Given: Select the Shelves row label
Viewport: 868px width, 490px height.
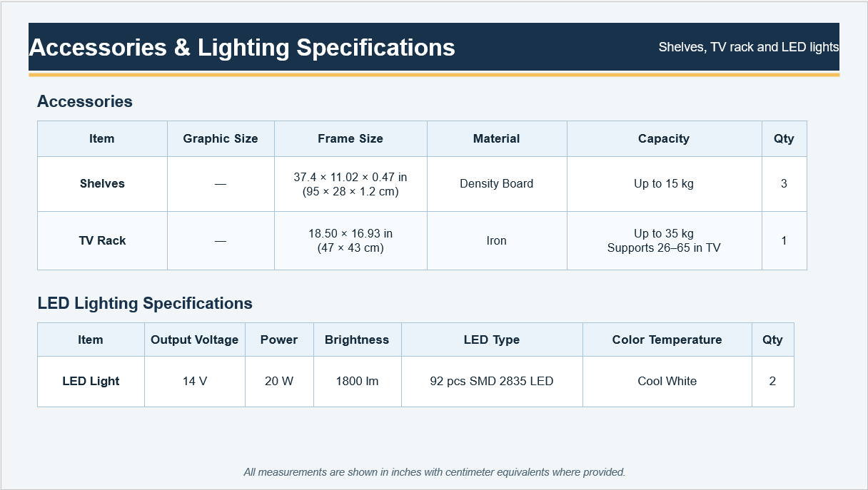Looking at the screenshot, I should (102, 183).
